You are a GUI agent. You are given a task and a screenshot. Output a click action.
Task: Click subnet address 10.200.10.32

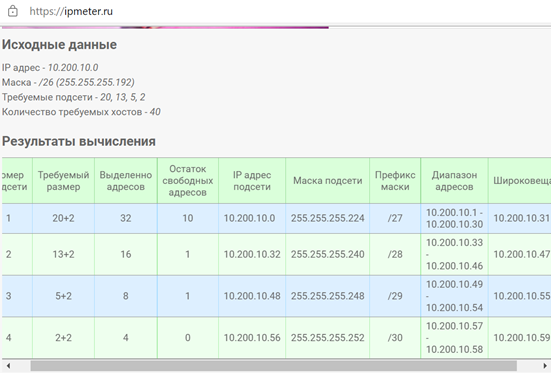[252, 254]
